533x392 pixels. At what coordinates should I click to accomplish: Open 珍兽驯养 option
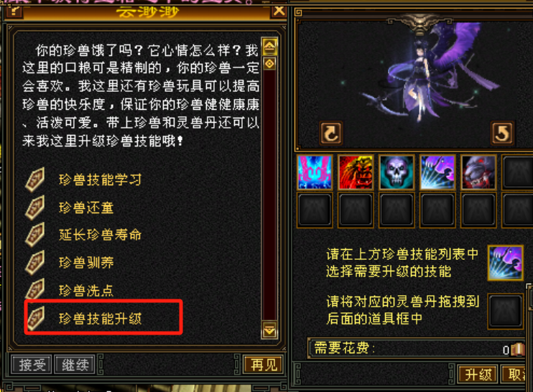(x=86, y=263)
